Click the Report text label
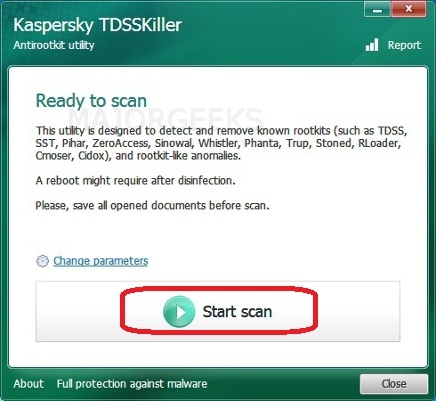Viewport: 436px width, 401px height. click(x=404, y=45)
